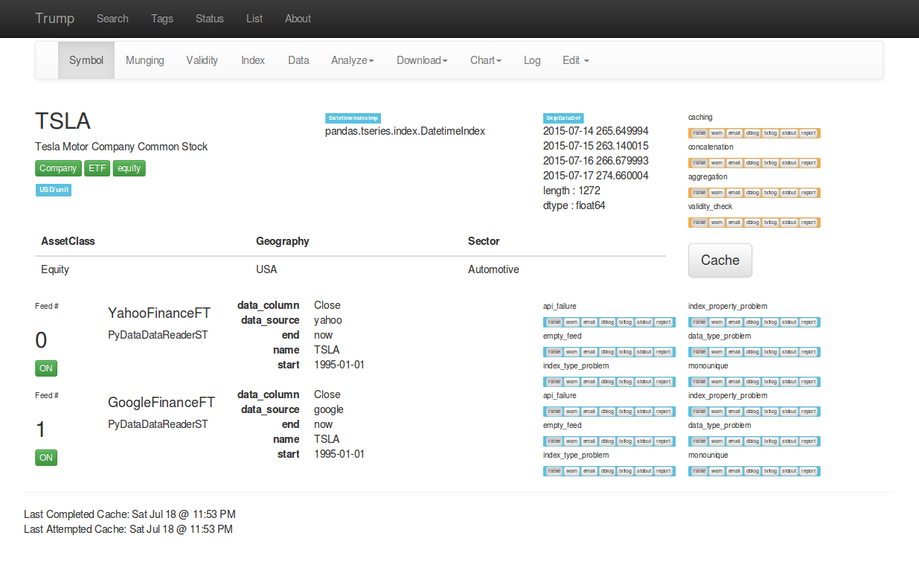Open the About page
The image size is (919, 588).
click(x=298, y=19)
